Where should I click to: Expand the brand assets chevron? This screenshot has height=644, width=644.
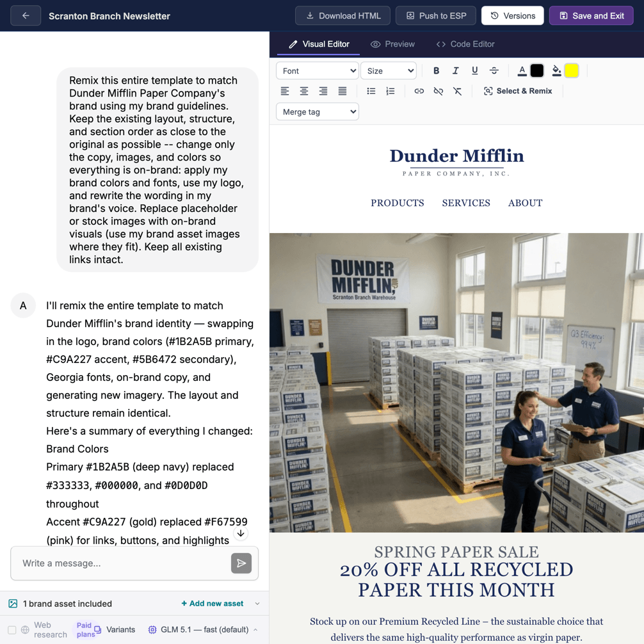[257, 603]
